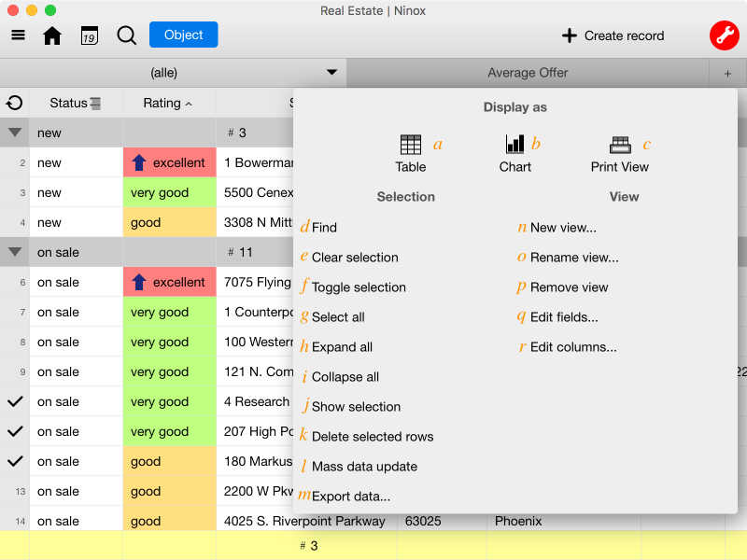Choose Show selection
The image size is (747, 560).
pos(356,407)
